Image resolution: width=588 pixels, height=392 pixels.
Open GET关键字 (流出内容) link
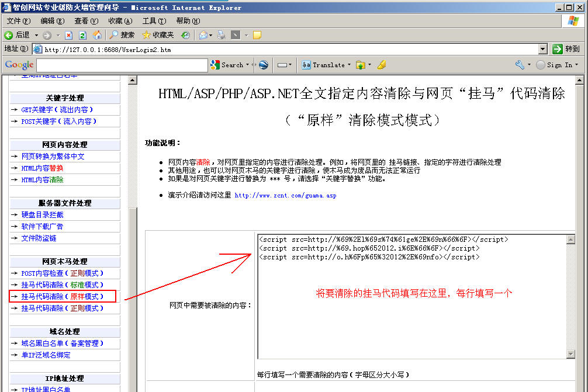(x=57, y=110)
